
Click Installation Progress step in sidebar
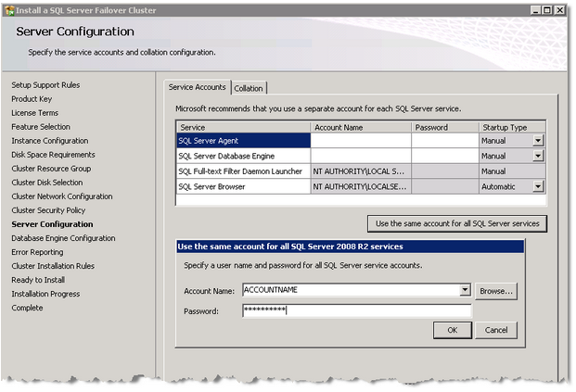click(45, 294)
